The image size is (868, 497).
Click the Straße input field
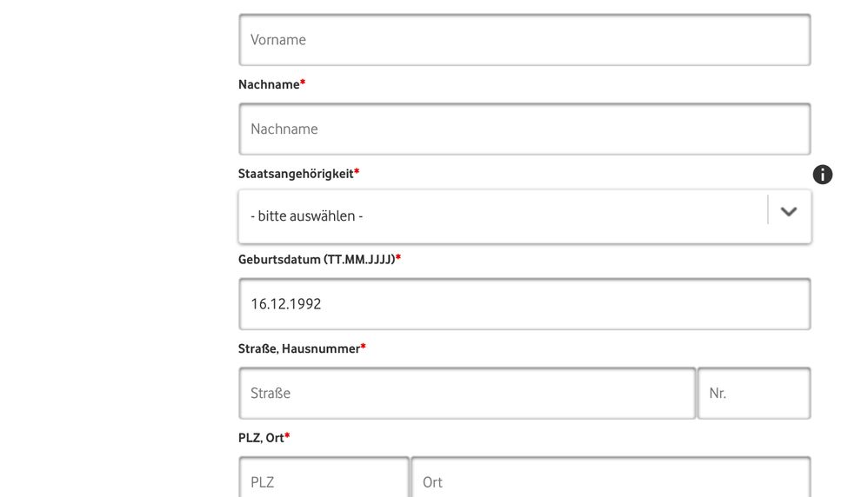click(467, 394)
